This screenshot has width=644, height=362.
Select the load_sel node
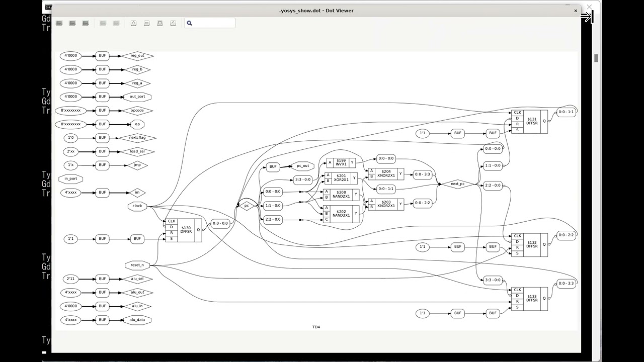click(137, 151)
